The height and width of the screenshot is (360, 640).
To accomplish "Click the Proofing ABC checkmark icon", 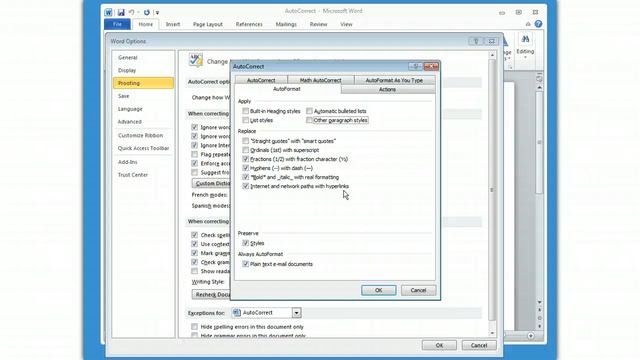I will click(x=196, y=60).
